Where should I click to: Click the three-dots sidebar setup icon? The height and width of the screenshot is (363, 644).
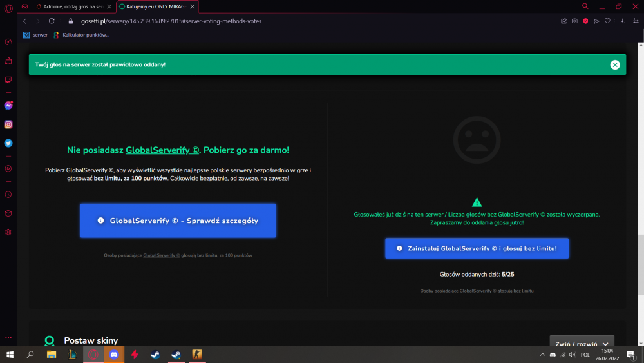click(x=8, y=337)
